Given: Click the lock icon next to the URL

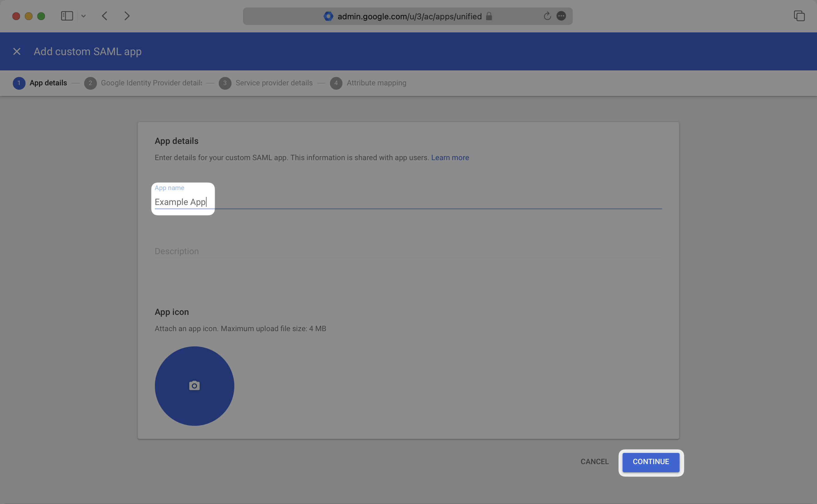Looking at the screenshot, I should [x=489, y=16].
